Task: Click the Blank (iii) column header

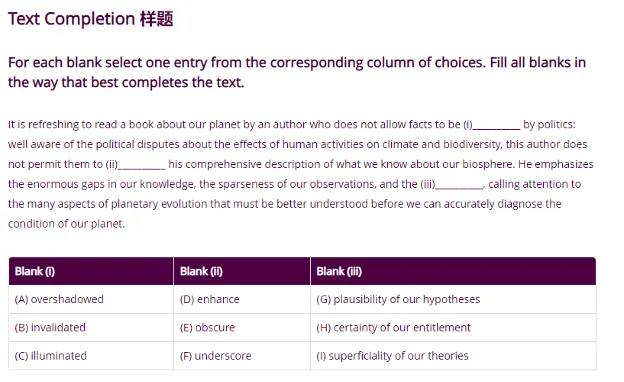Action: (453, 271)
